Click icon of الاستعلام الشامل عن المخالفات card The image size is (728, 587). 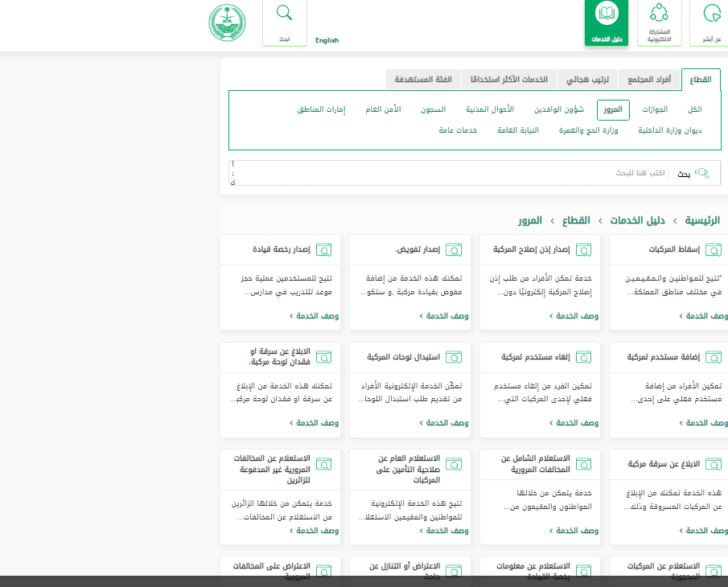coord(584,464)
